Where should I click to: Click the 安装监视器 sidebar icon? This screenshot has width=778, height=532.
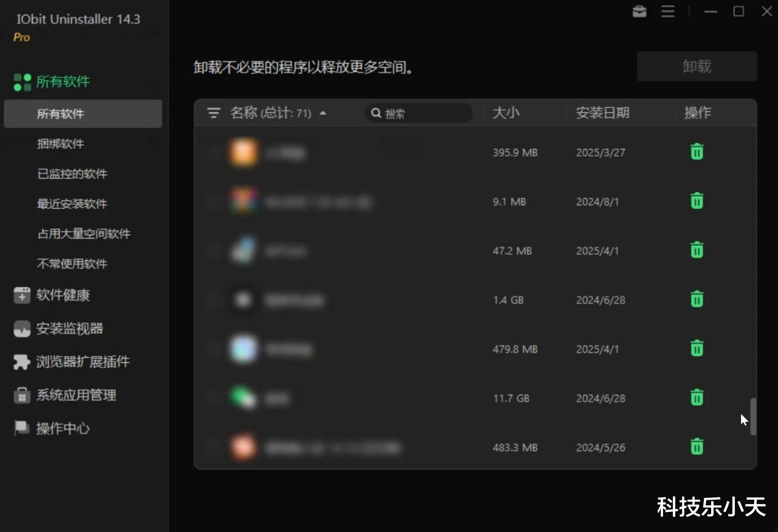[22, 329]
